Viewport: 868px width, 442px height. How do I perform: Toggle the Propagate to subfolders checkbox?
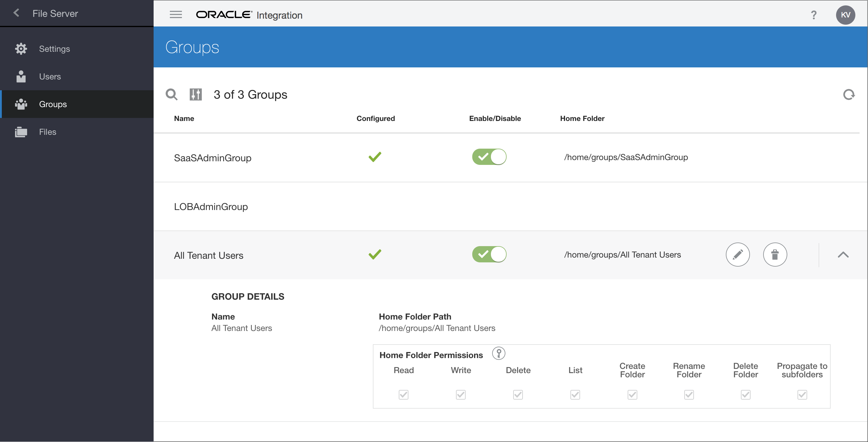802,394
